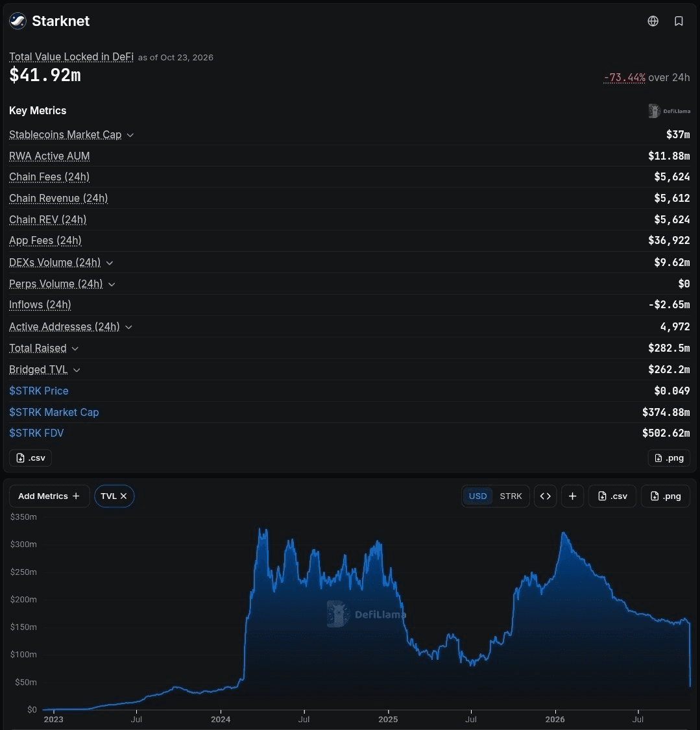Expand Active Addresses (24h) row

click(128, 327)
